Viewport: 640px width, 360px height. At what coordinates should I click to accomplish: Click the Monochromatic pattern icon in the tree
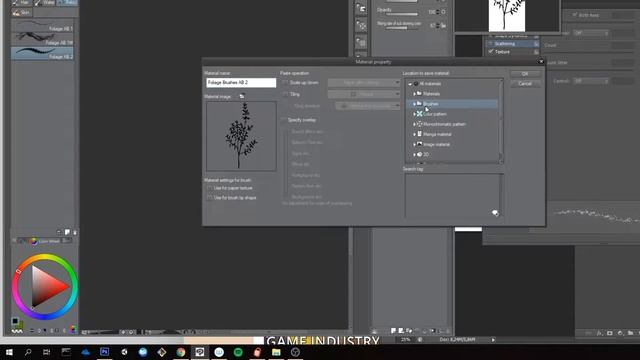(x=419, y=124)
